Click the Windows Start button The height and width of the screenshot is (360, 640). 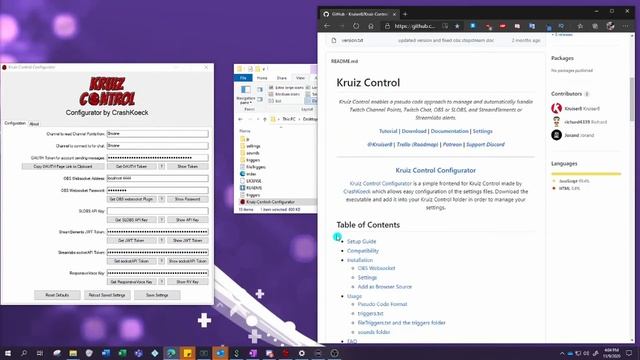point(8,353)
